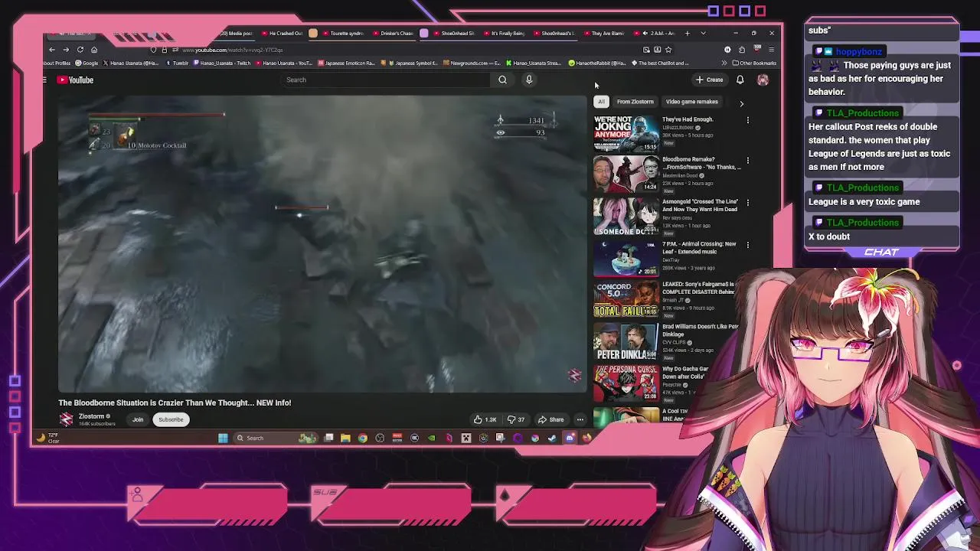Open options for '7 P.M. - Animal Crossing' video
Screen dimensions: 980x551
click(x=748, y=245)
